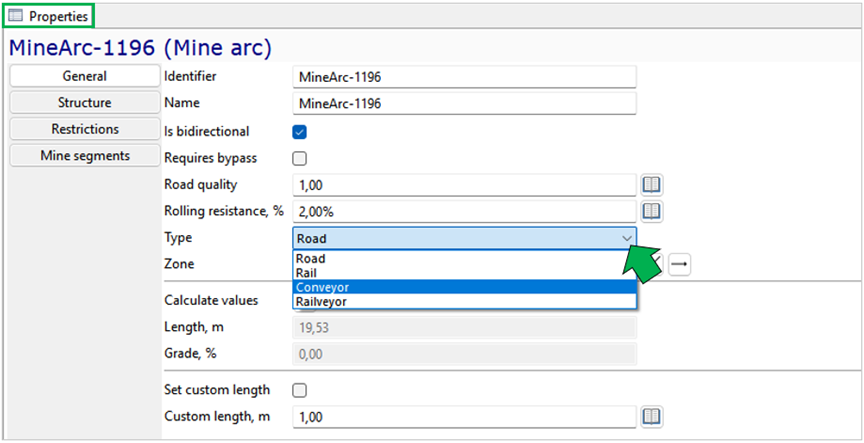Open the book icon beside Rolling resistance

[x=651, y=212]
